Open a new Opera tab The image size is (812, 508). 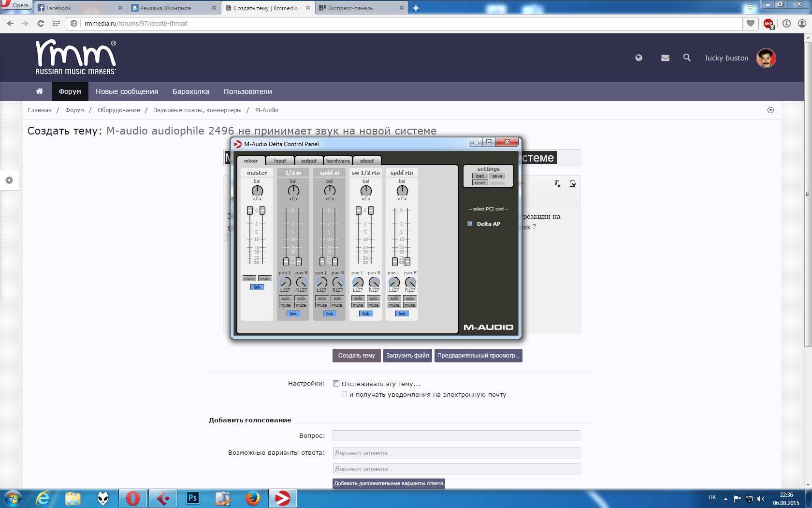[416, 8]
